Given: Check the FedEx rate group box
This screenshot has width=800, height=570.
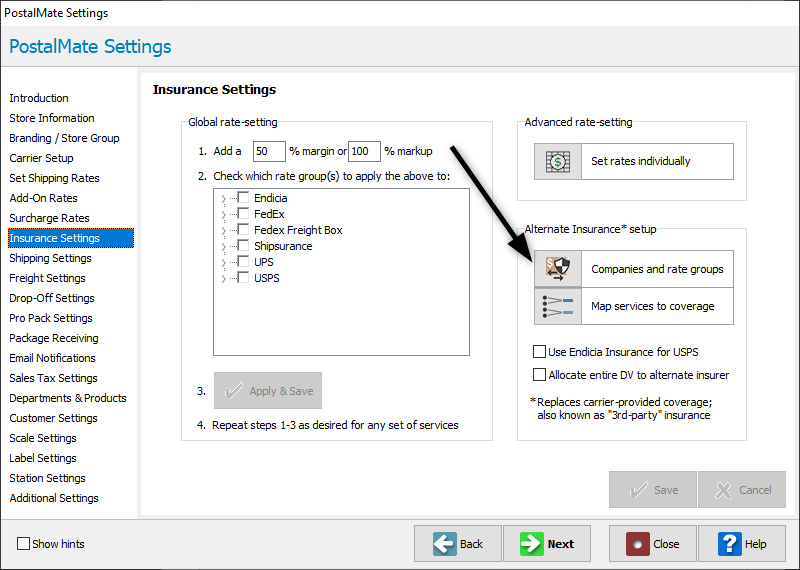Looking at the screenshot, I should [x=243, y=213].
